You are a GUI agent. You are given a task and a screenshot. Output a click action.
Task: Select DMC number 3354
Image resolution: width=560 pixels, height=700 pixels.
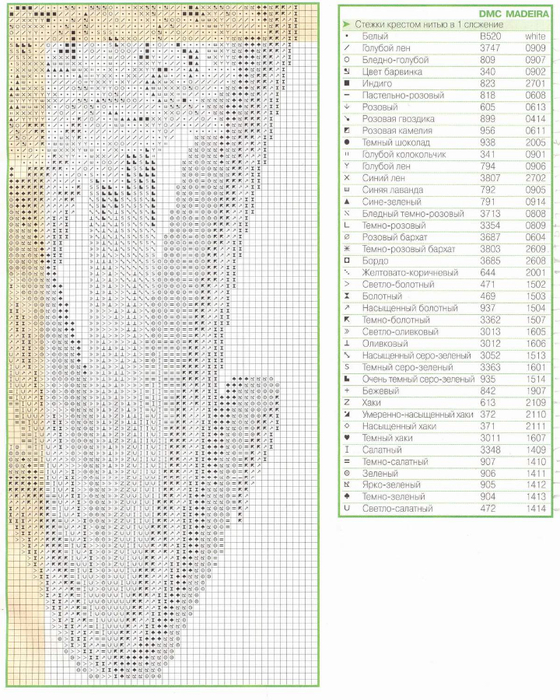pos(490,225)
